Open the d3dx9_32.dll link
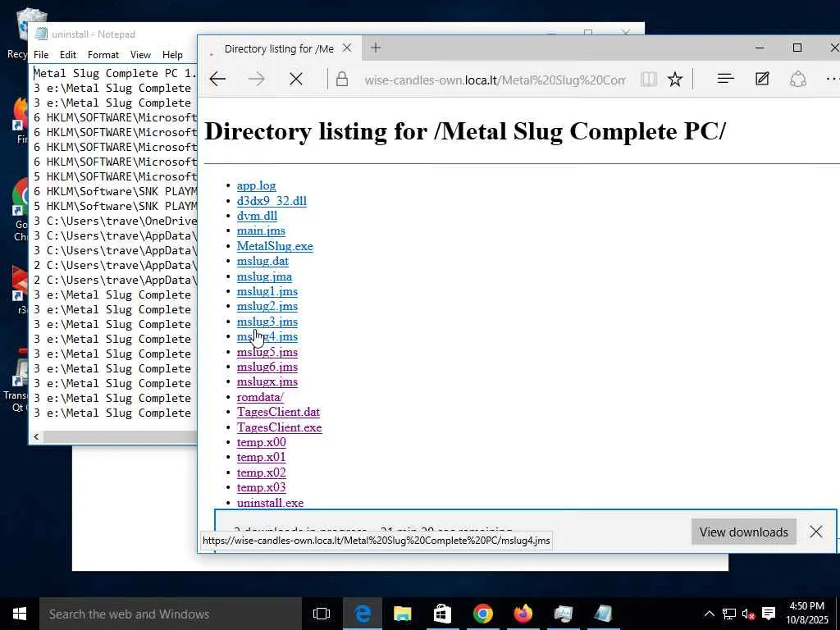The image size is (840, 630). (272, 200)
